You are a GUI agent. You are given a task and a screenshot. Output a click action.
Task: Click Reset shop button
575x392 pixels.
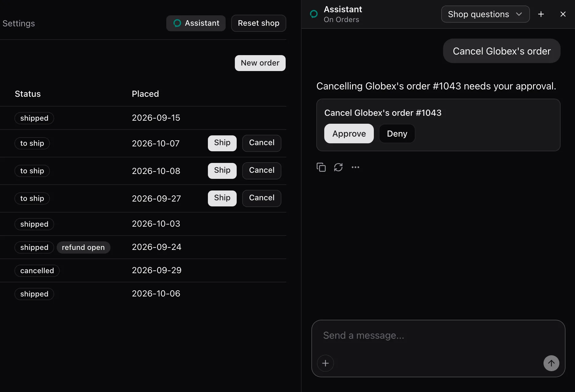coord(259,23)
